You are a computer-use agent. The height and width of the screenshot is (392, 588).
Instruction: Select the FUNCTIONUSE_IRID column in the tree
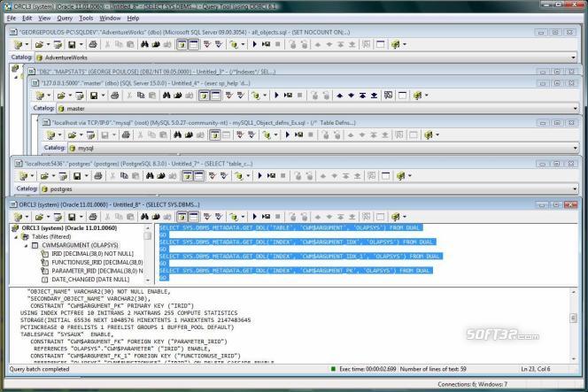click(97, 262)
